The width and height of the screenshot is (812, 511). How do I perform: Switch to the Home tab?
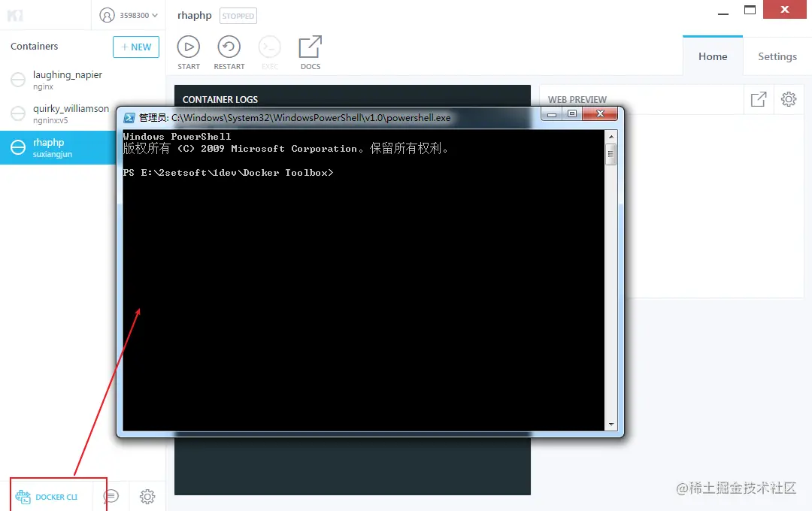[713, 56]
